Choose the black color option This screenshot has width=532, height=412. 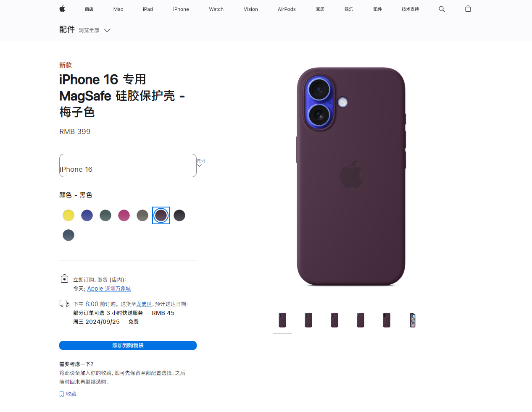tap(179, 215)
